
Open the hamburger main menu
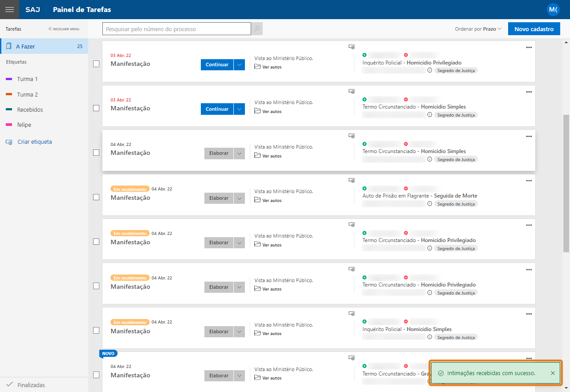(9, 9)
